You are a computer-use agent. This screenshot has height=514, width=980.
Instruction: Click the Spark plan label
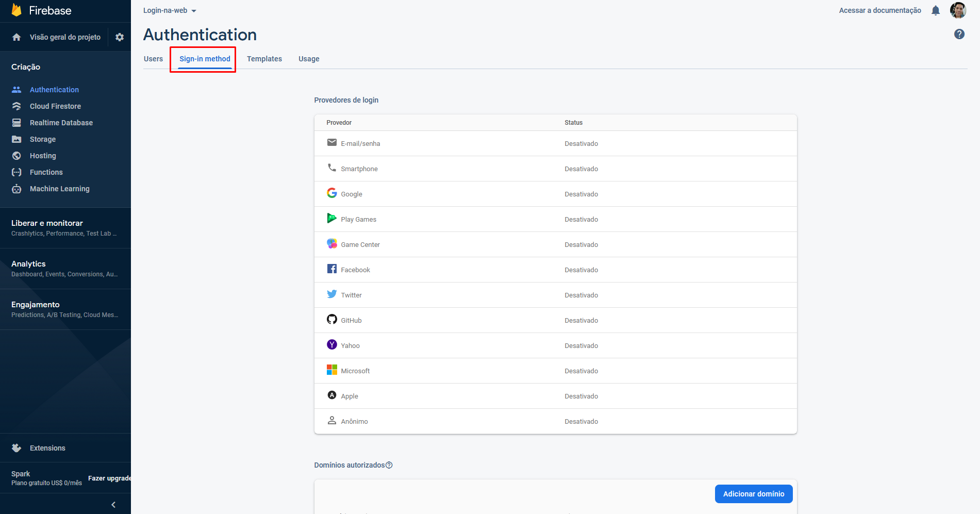pos(21,474)
